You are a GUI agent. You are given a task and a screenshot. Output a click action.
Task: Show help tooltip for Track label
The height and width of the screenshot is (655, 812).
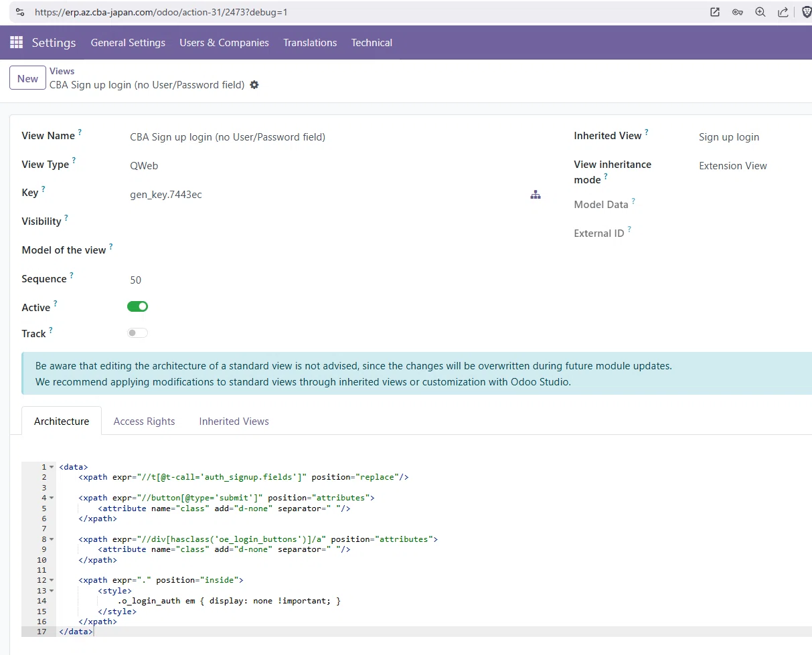tap(51, 331)
